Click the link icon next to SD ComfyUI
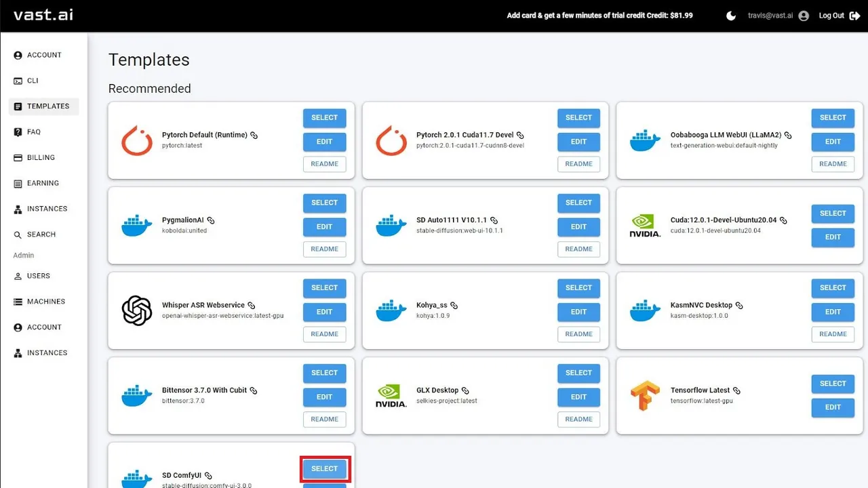This screenshot has height=488, width=868. 208,476
